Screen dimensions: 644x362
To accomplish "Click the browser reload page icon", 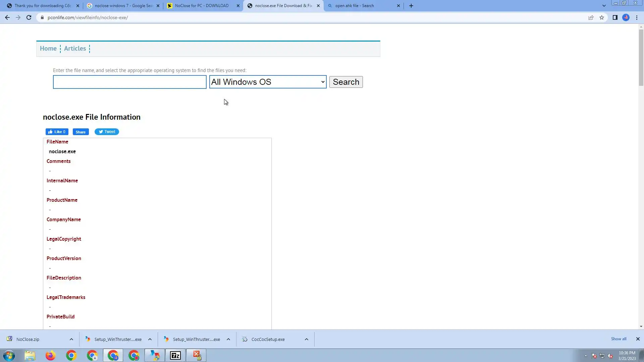I will [x=29, y=17].
